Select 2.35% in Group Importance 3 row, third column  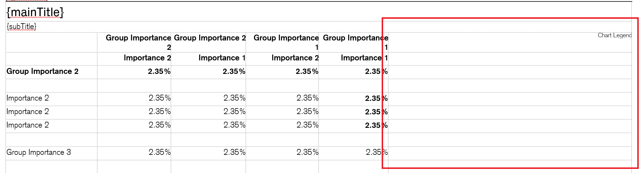[x=307, y=152]
